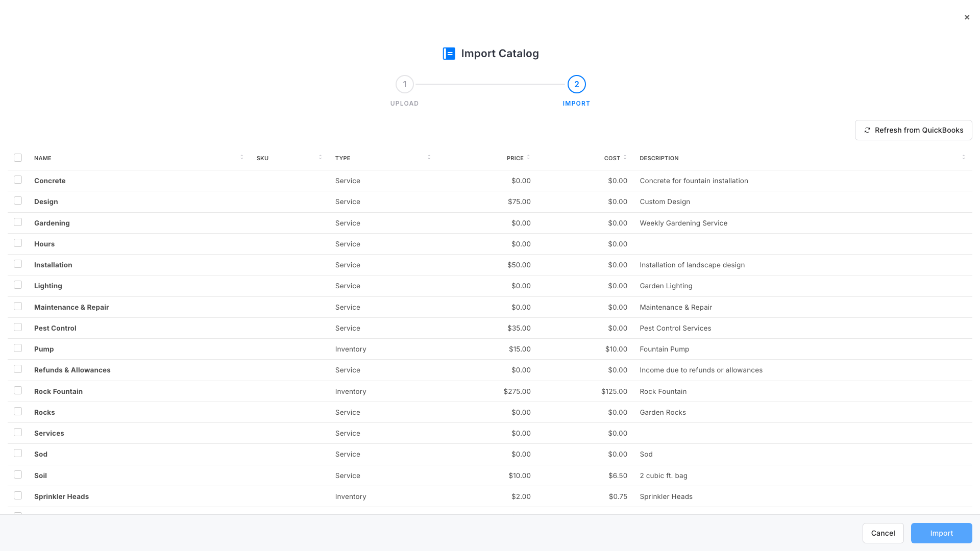Image resolution: width=980 pixels, height=551 pixels.
Task: Click the Maintenance & Repair name
Action: [x=71, y=307]
